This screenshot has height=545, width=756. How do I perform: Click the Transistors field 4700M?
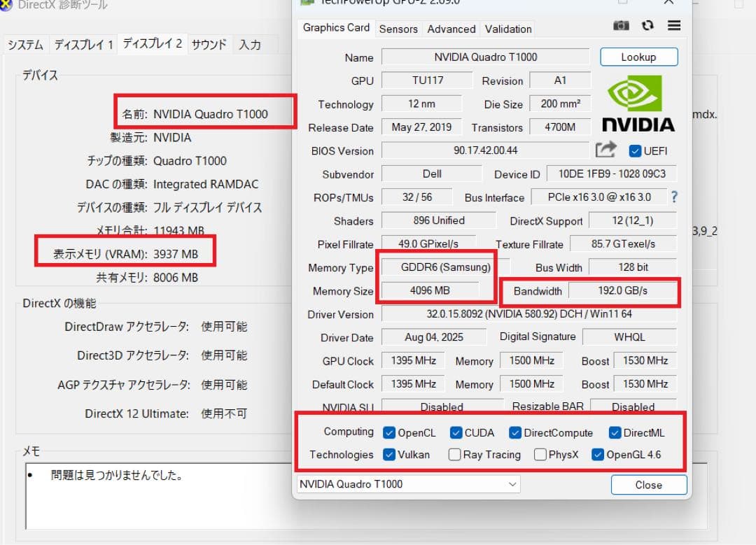coord(560,127)
